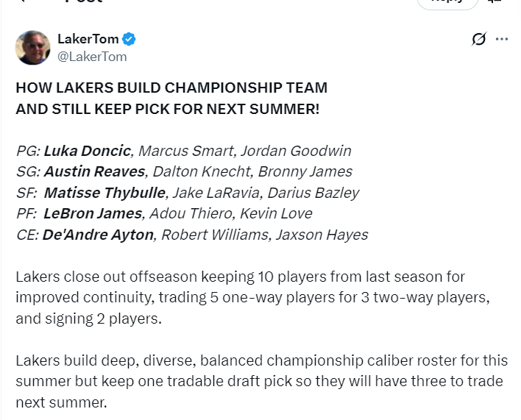The image size is (521, 420).
Task: Open the @LakerTom handle link
Action: (x=92, y=57)
